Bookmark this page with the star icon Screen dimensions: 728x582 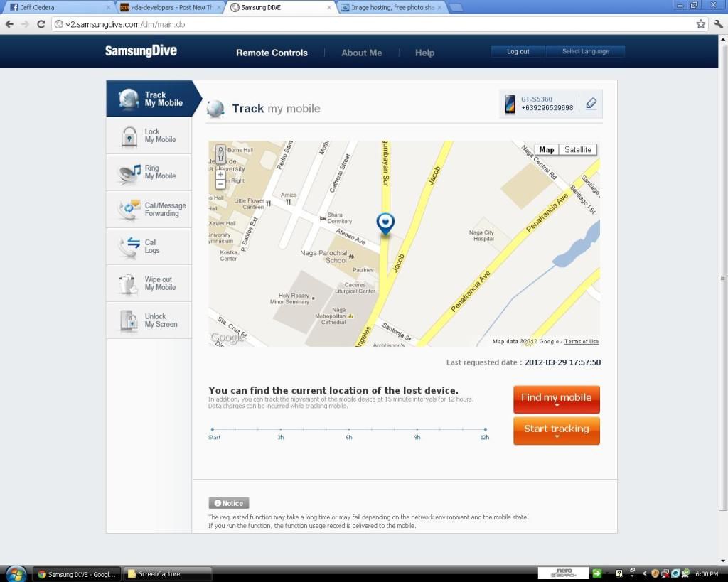point(700,24)
